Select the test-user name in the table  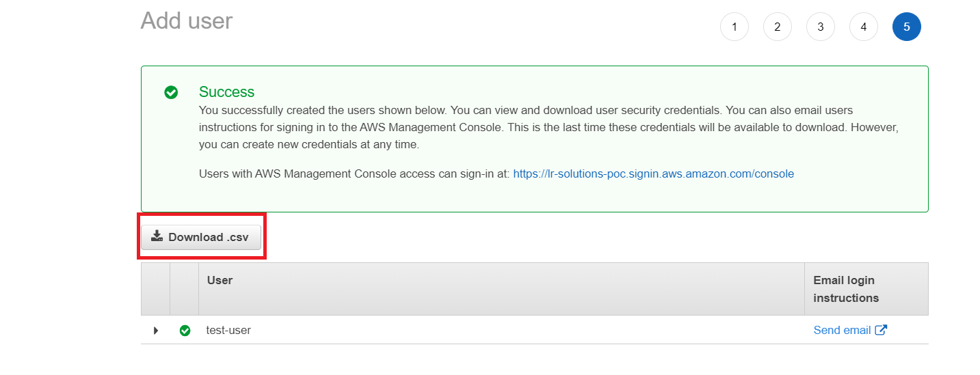click(228, 330)
